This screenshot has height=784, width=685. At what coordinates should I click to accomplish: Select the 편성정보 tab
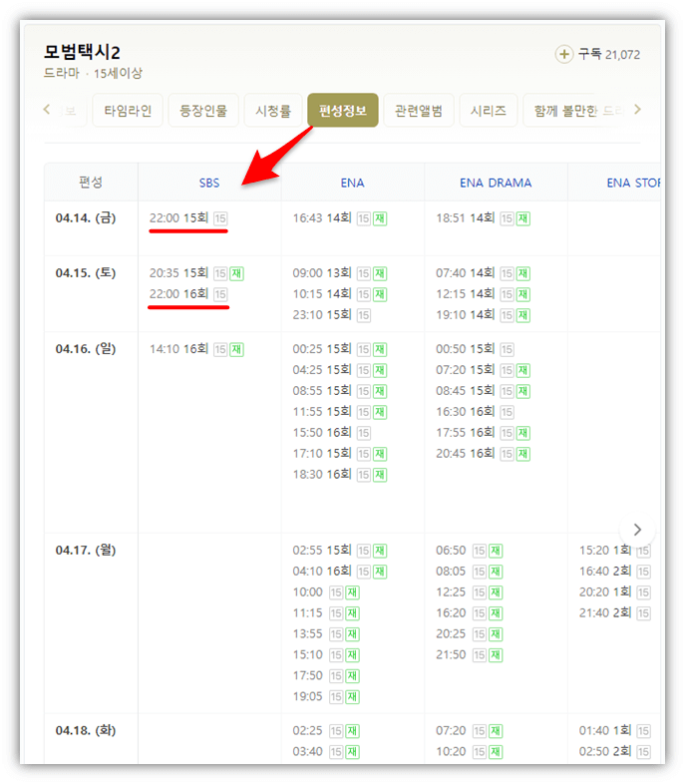pos(343,110)
